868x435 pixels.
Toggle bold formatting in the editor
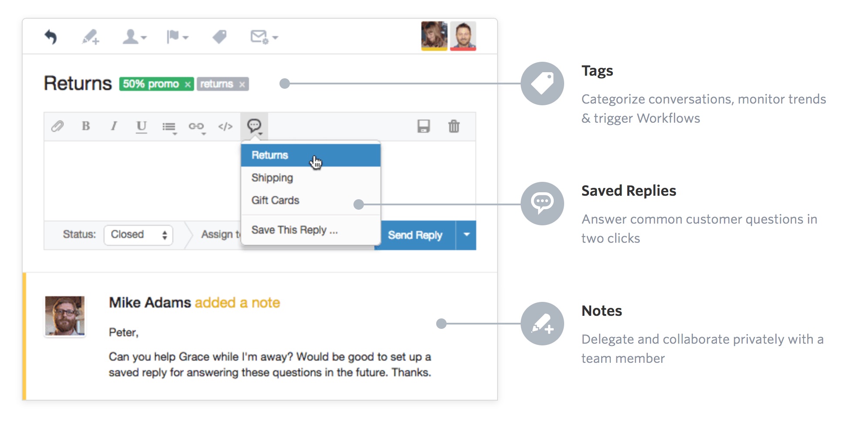86,127
